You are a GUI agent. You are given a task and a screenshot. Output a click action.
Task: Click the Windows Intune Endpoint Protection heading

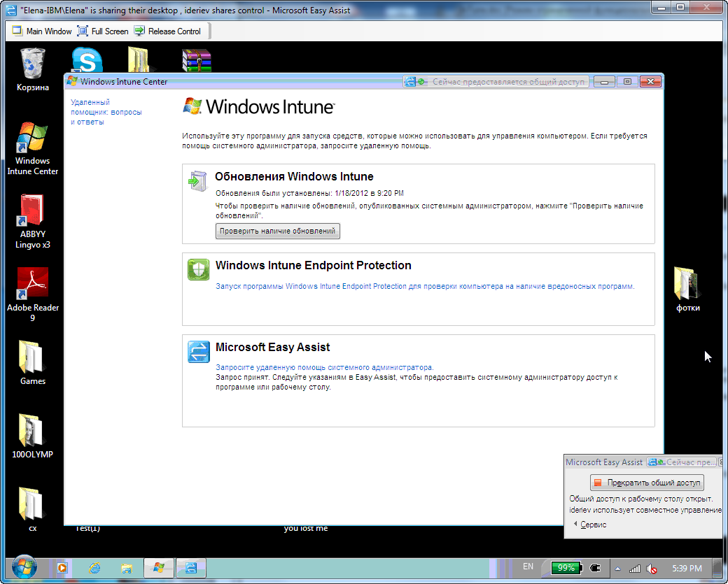[314, 265]
